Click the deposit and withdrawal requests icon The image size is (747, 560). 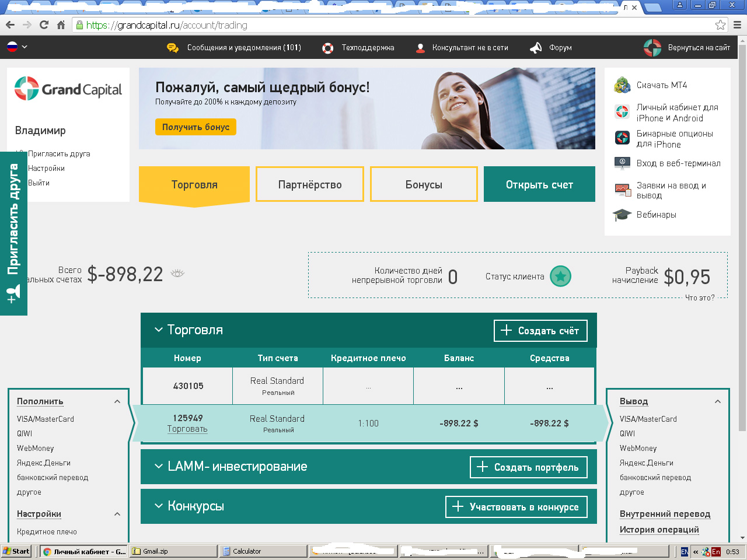tap(623, 190)
